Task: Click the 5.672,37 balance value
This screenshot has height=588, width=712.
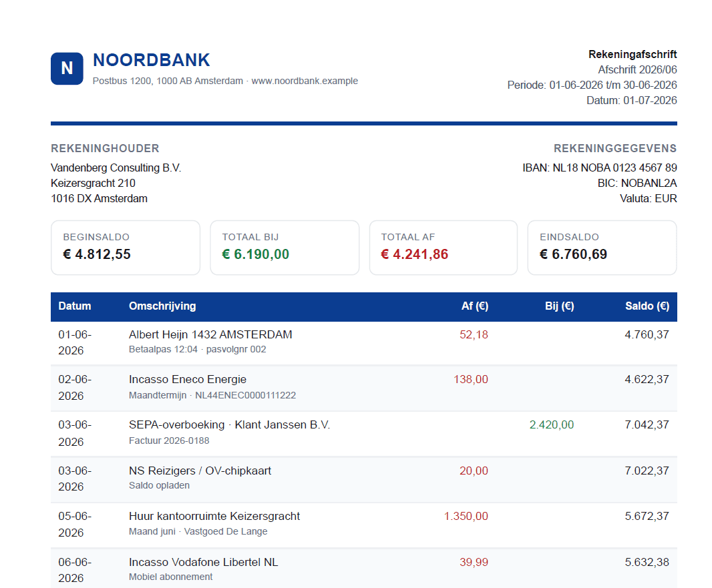Action: [647, 517]
